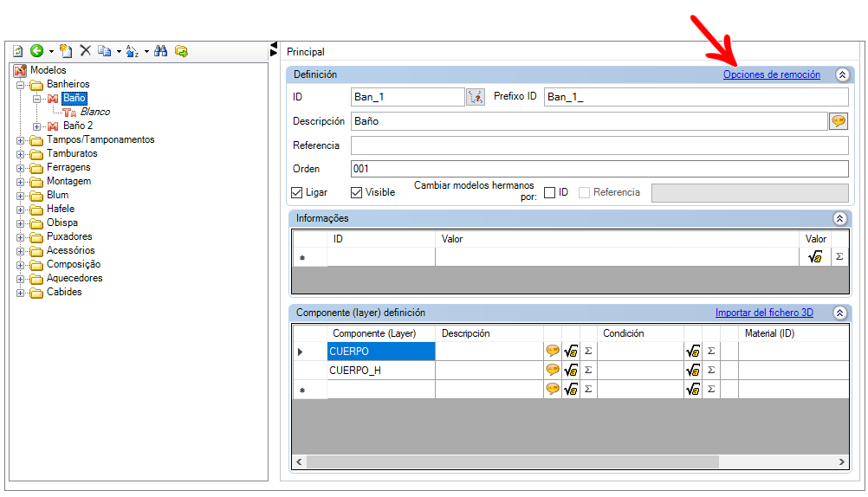Click the formula icon in Informações Valor column
Screen dimensions: 868x497
(x=815, y=257)
